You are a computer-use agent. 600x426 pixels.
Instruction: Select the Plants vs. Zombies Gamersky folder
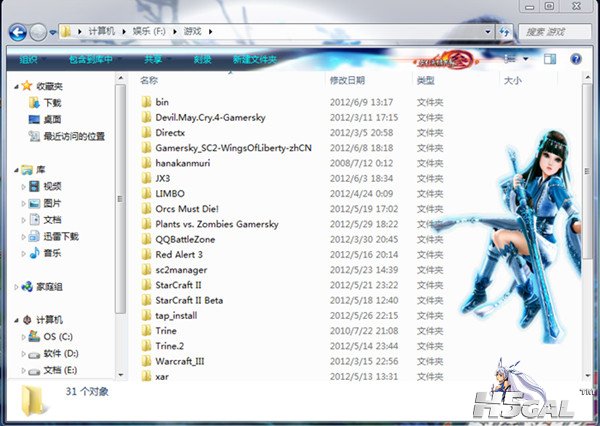point(217,224)
